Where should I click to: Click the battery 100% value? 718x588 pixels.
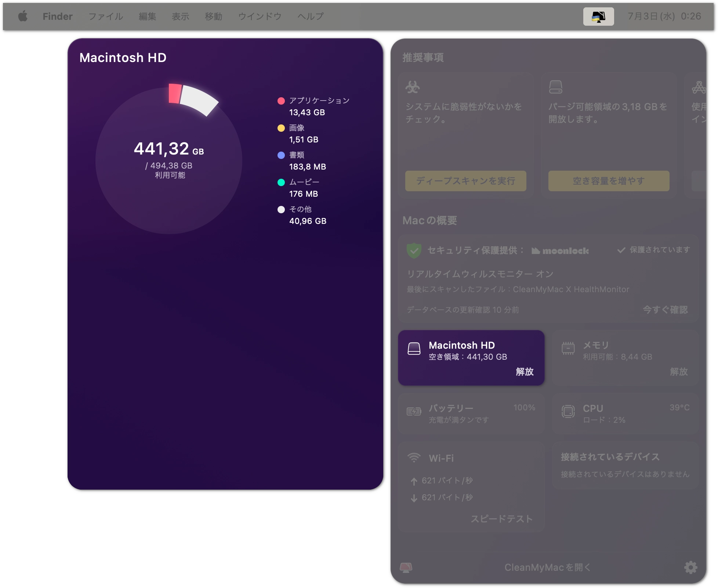(x=524, y=408)
